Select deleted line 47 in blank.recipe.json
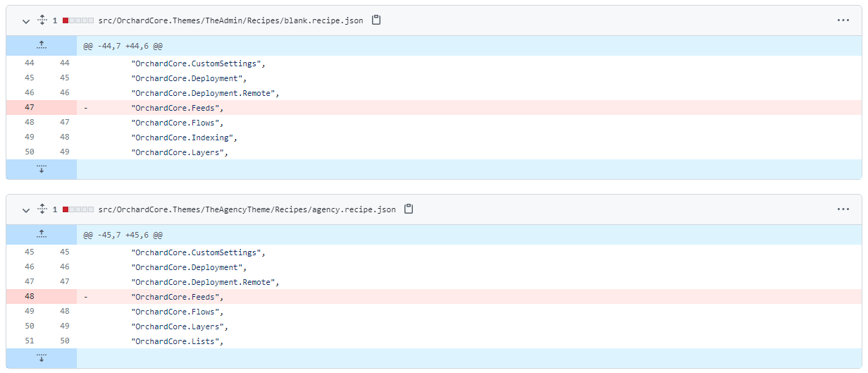The width and height of the screenshot is (868, 373). click(29, 108)
